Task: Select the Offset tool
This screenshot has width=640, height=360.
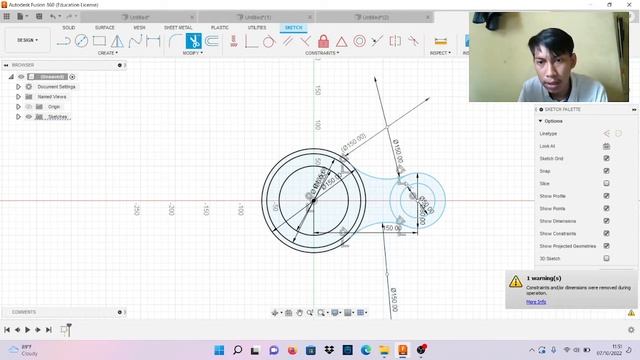Action: [x=212, y=41]
